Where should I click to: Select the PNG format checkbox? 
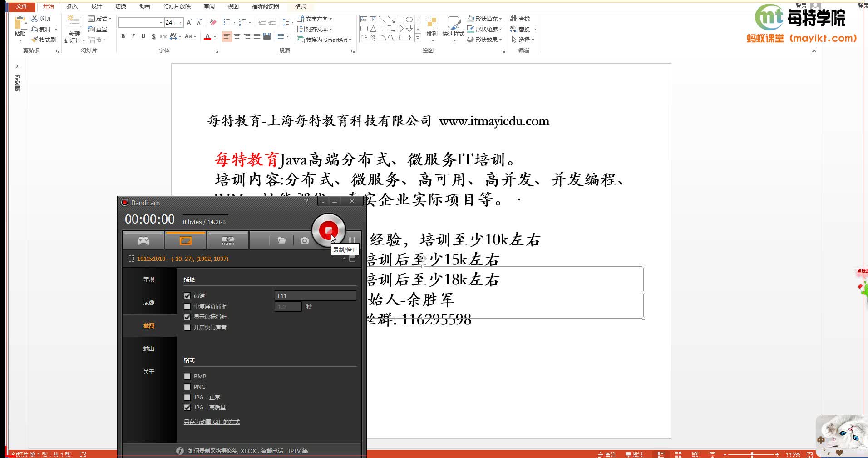(x=187, y=387)
